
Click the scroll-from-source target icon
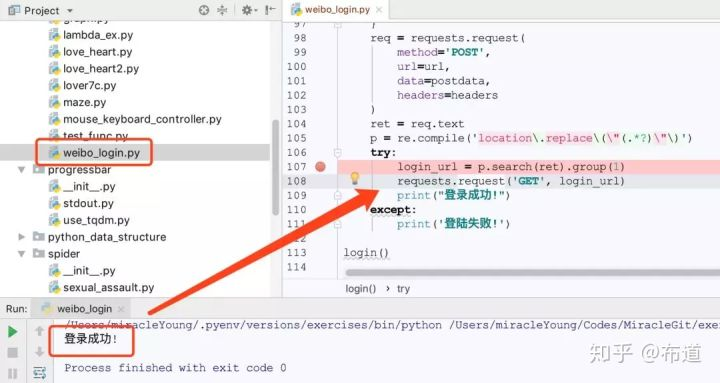204,10
